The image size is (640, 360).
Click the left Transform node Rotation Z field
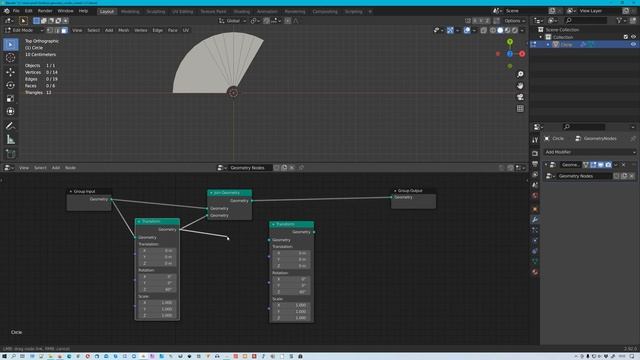point(158,290)
